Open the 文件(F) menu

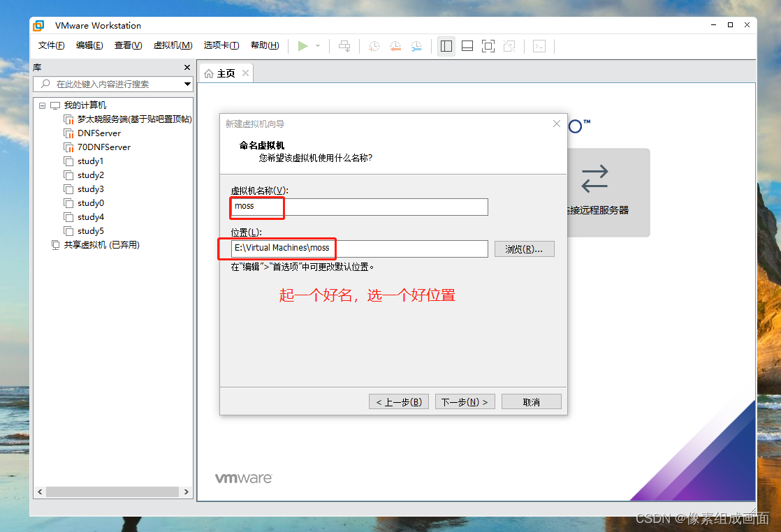(x=51, y=45)
